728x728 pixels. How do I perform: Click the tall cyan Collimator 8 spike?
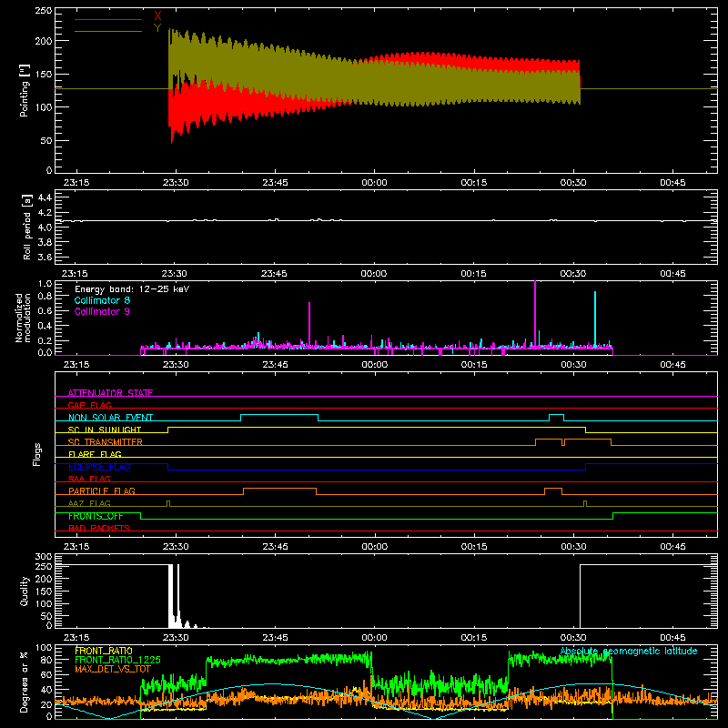point(595,319)
